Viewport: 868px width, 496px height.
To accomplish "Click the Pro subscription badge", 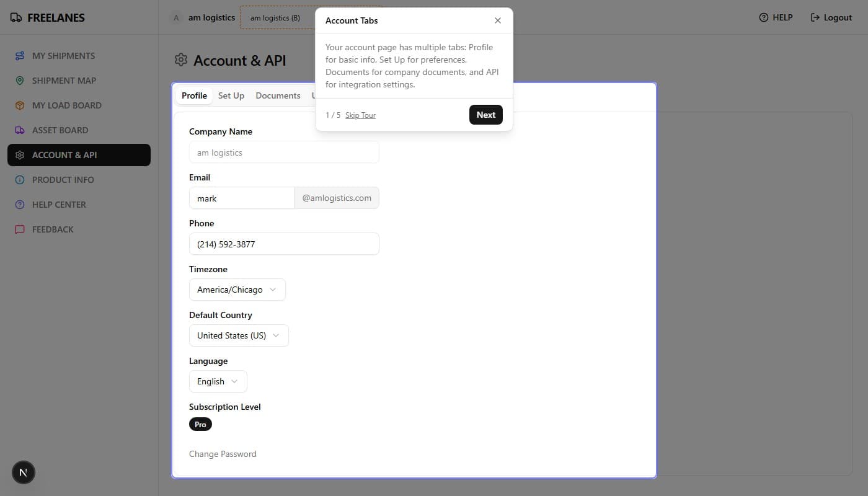I will pos(200,424).
